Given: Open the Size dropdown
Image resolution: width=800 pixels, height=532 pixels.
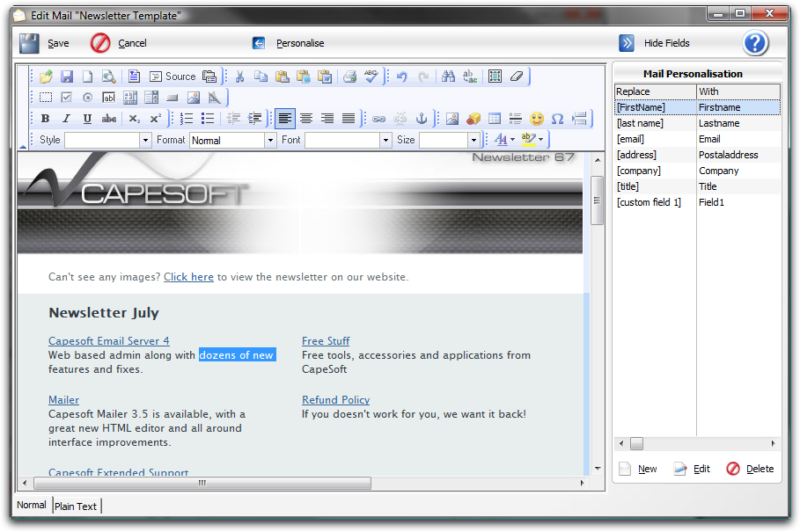Looking at the screenshot, I should 473,140.
